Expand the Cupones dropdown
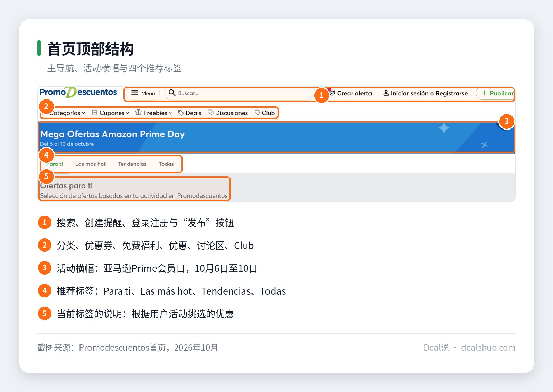This screenshot has width=553, height=392. coord(110,113)
